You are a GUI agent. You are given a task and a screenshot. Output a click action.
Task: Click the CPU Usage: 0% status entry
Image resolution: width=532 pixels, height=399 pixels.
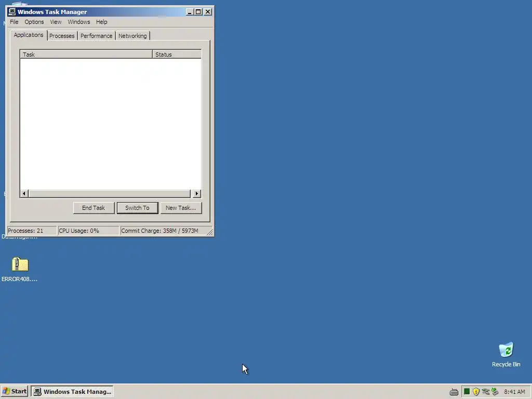tap(88, 231)
